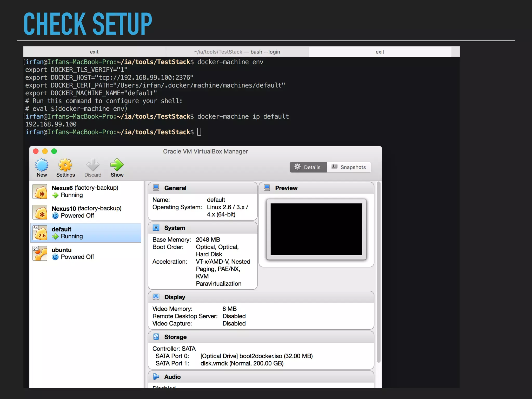Click the green Show arrow icon

click(117, 165)
